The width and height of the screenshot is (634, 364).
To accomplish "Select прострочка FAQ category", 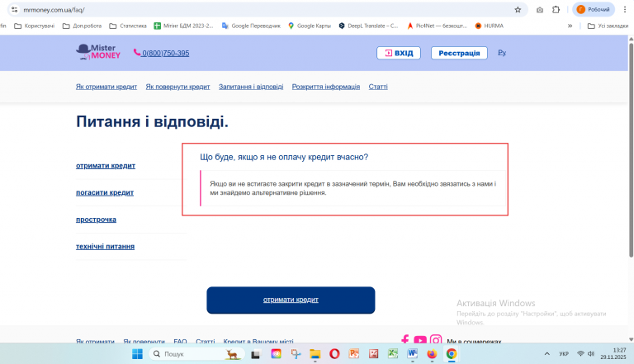I will (96, 220).
